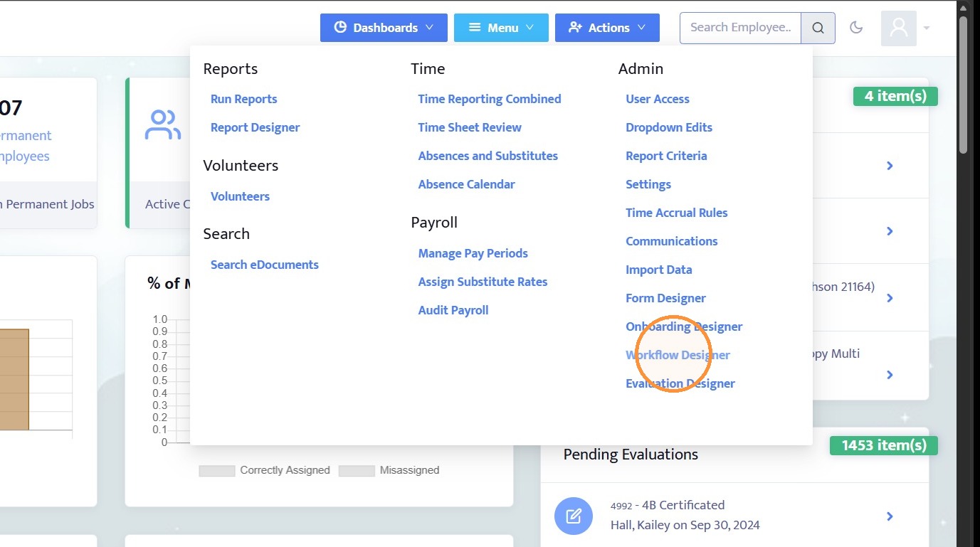Click the page vertical scrollbar
The image size is (980, 547).
coord(963,85)
